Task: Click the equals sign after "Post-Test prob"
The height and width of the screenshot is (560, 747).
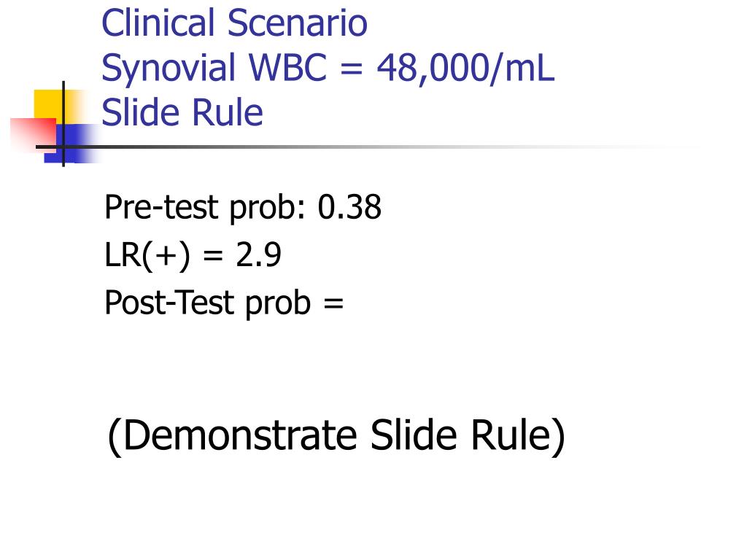Action: point(333,303)
